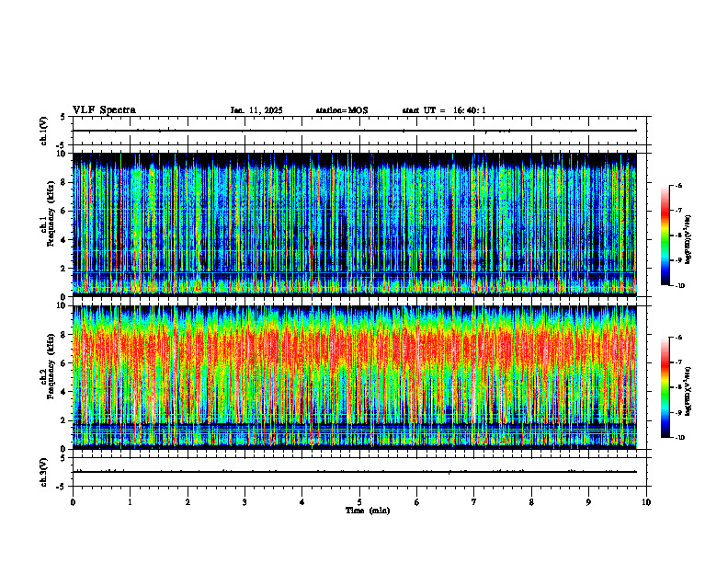Click the "station=MOS" header label
Viewport: 728px width, 563px height.
[342, 110]
